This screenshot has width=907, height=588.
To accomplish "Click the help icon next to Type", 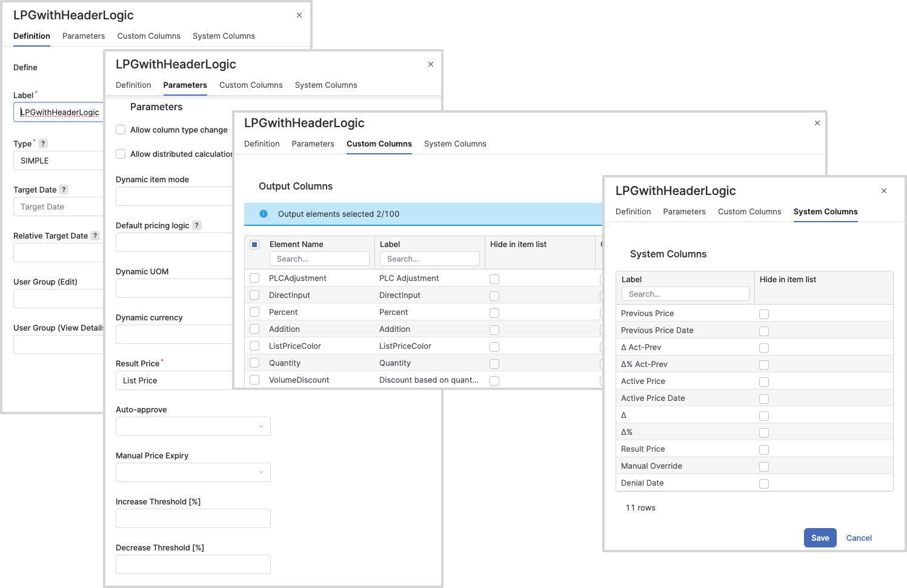I will tap(43, 144).
